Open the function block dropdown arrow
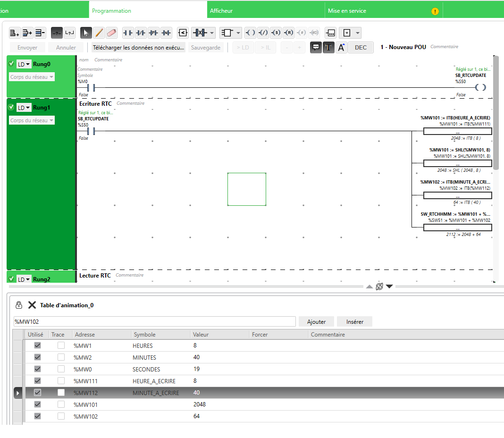504x438 pixels. [x=238, y=33]
